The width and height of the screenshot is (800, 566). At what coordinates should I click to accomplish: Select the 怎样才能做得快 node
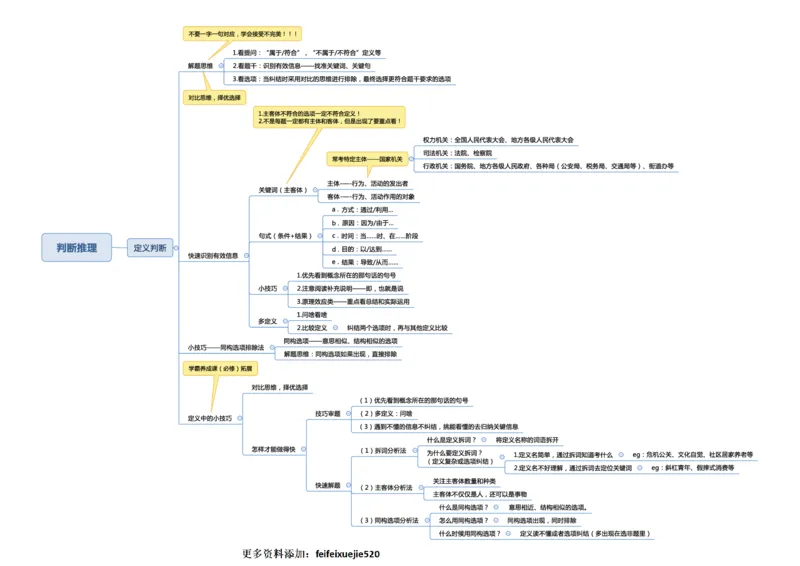click(x=274, y=449)
